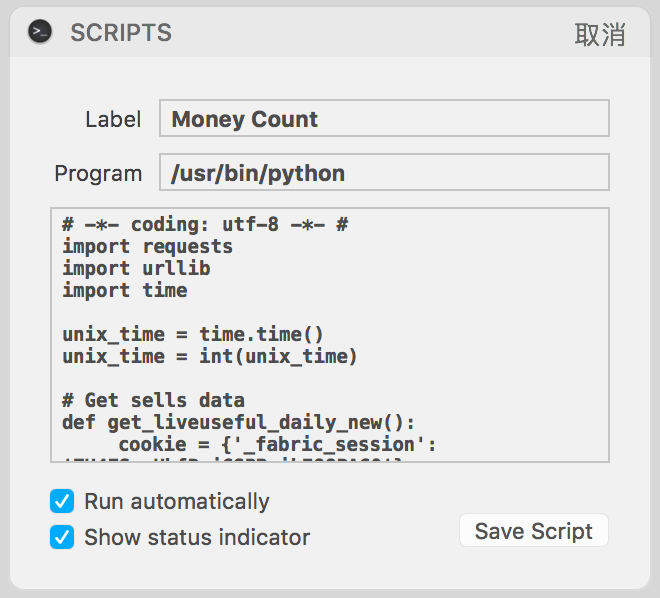Click the "import requests" line in the script
Image resolution: width=660 pixels, height=598 pixels.
click(x=147, y=247)
